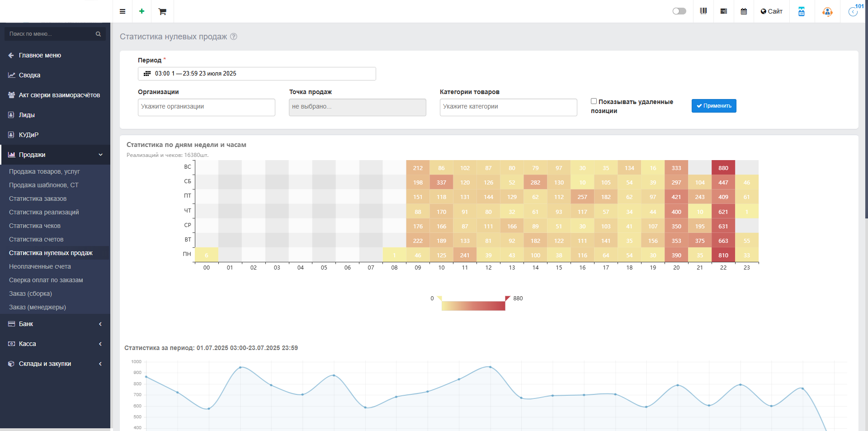This screenshot has width=868, height=431.
Task: Open the Организации selector
Action: click(207, 107)
